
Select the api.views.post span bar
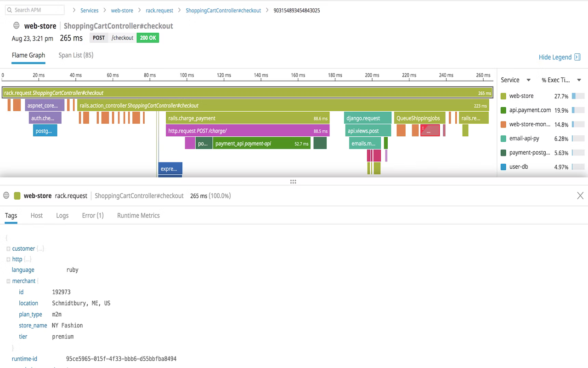368,131
